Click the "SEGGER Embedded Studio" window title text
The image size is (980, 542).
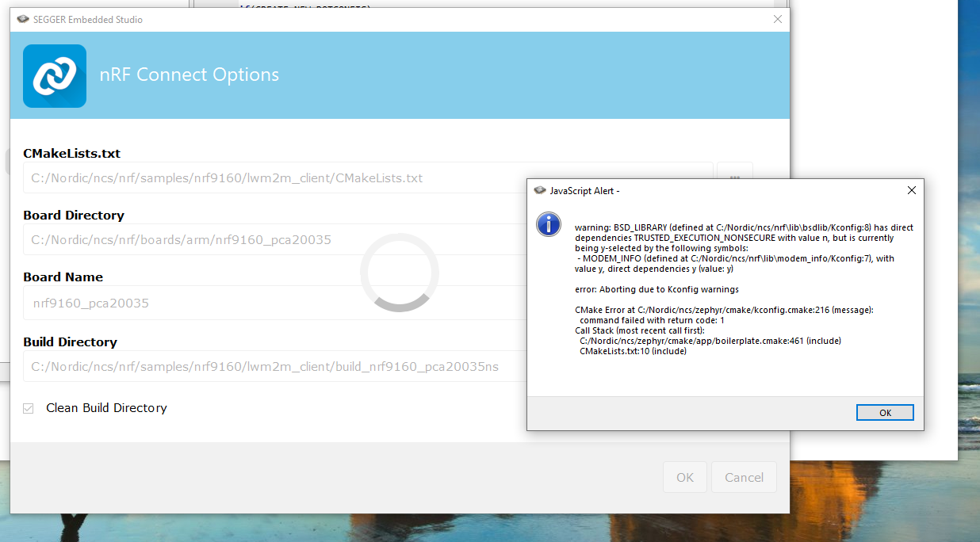pyautogui.click(x=88, y=20)
